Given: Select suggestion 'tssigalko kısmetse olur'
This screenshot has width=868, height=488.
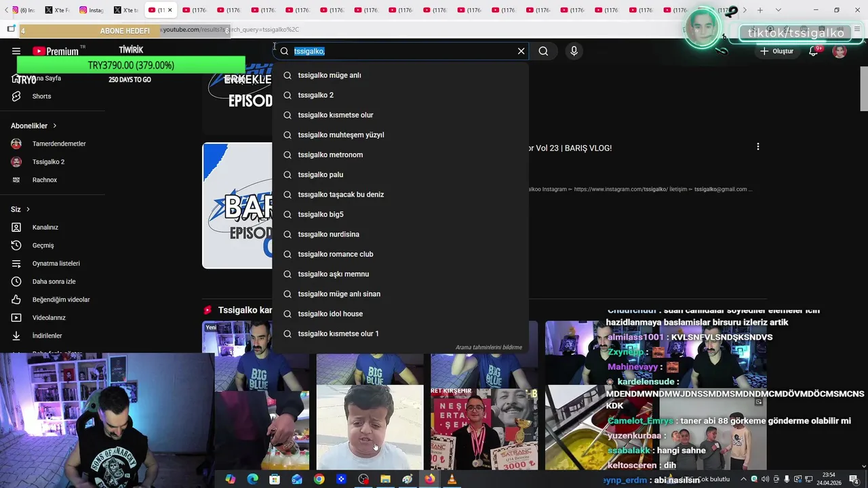Looking at the screenshot, I should [400, 115].
